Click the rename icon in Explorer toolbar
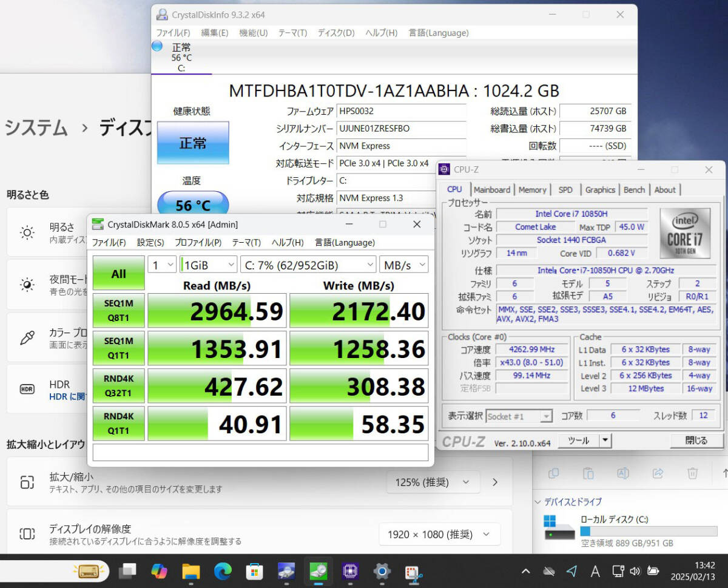This screenshot has width=728, height=588. pos(623,473)
